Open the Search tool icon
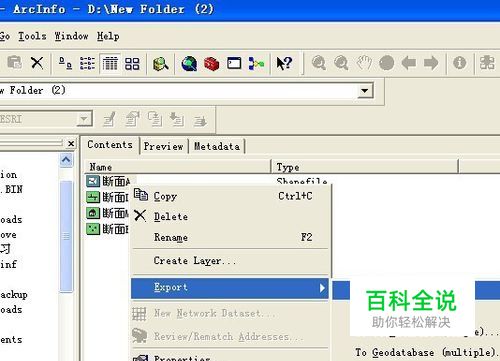The image size is (500, 361). [160, 63]
